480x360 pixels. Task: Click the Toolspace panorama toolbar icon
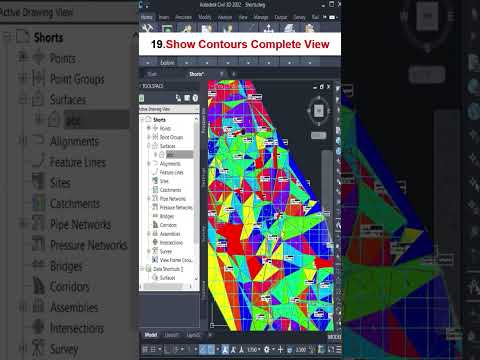(x=179, y=98)
